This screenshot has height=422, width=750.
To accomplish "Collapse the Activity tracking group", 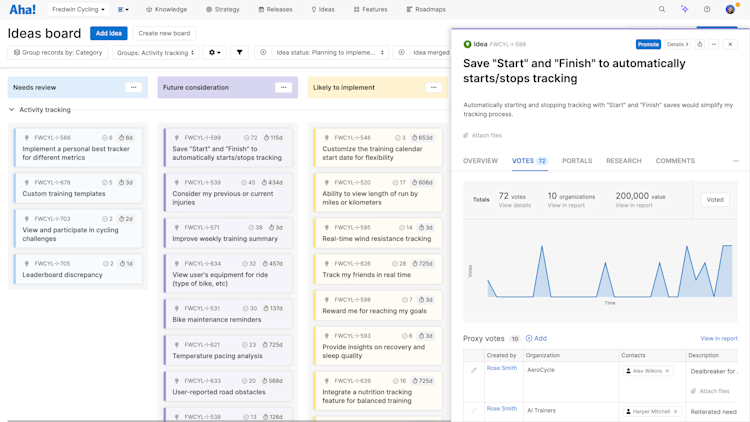I will tap(11, 110).
